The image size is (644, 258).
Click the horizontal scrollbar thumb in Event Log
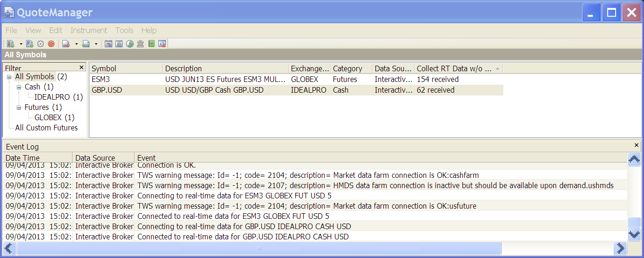tap(259, 248)
